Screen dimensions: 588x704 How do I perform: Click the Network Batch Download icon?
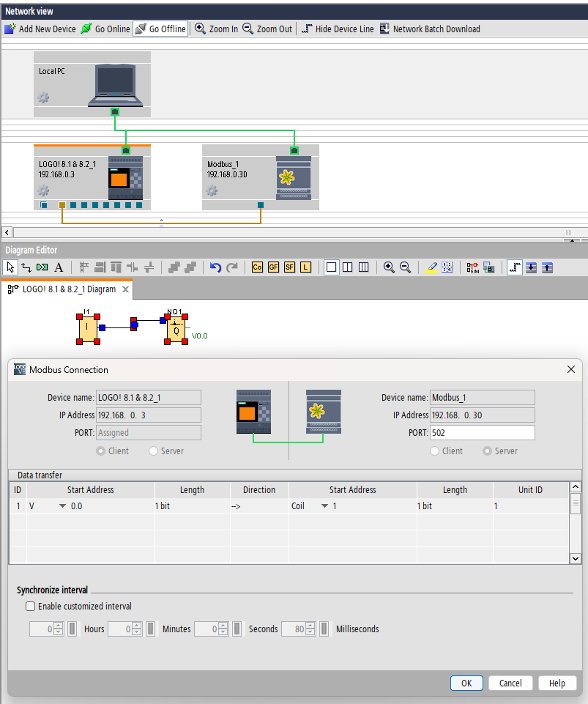click(x=384, y=29)
